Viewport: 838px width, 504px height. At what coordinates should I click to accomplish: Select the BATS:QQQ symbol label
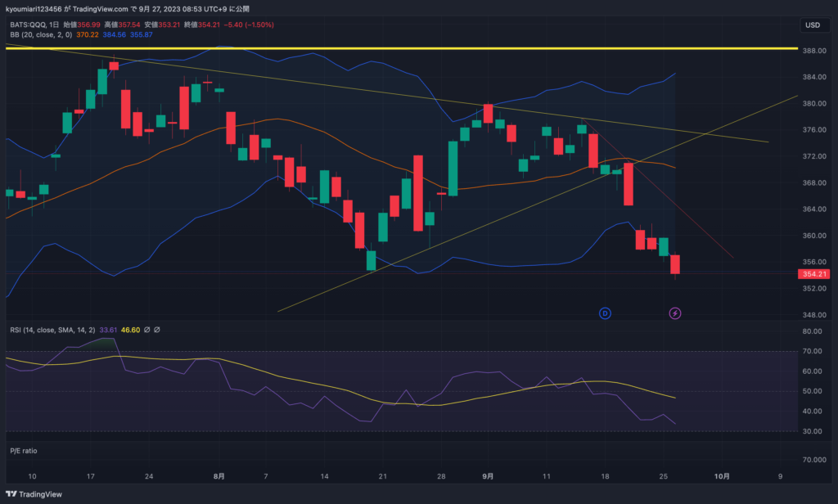[28, 25]
